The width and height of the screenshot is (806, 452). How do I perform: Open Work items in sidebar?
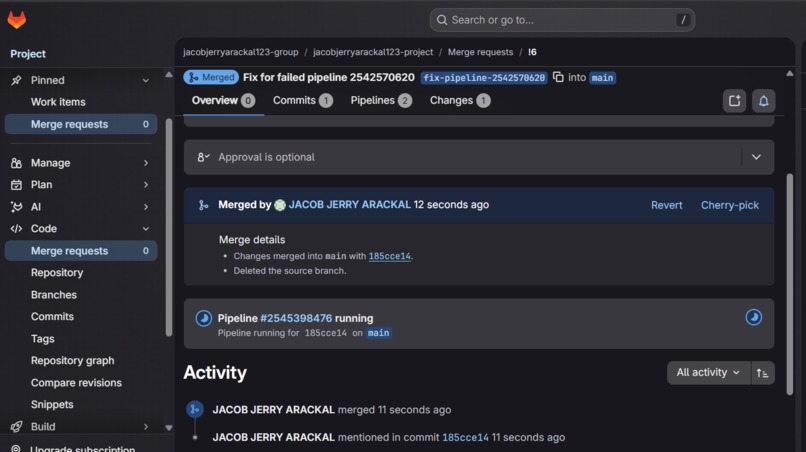coord(58,102)
